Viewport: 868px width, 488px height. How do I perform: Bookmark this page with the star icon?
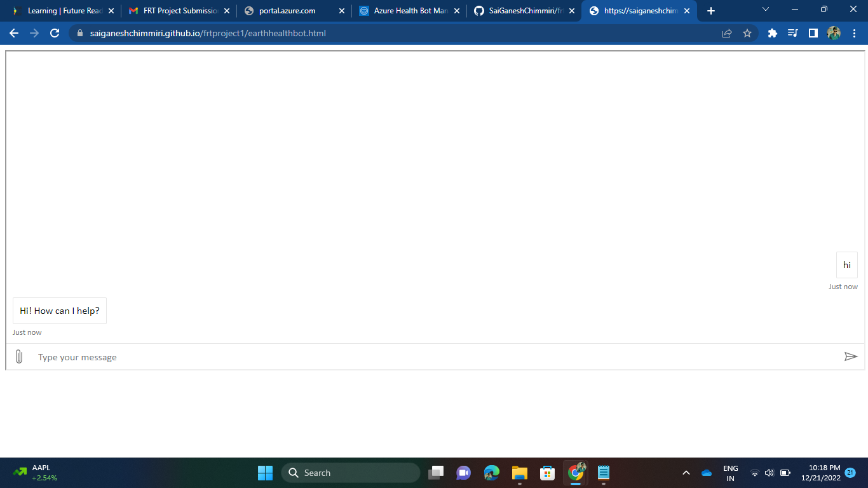(x=747, y=33)
